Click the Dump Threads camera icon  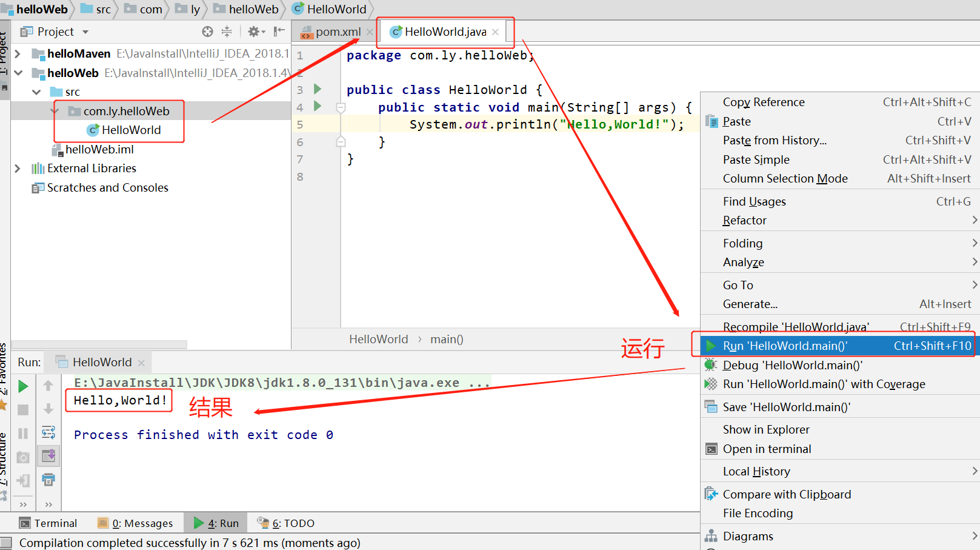(23, 457)
